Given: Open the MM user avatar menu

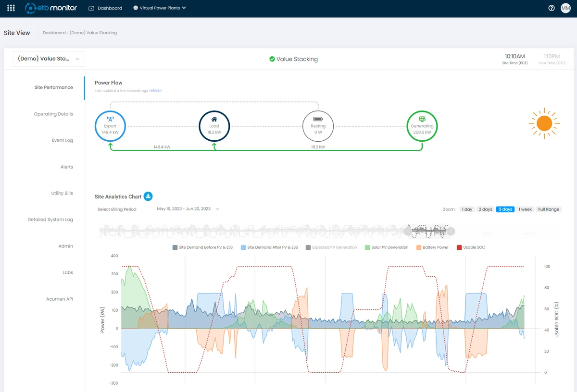Looking at the screenshot, I should (x=565, y=8).
